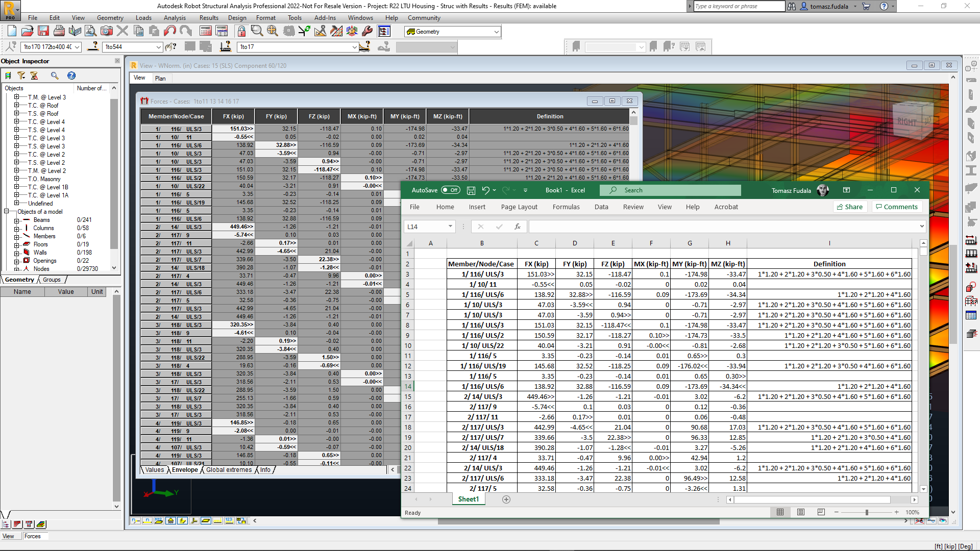Click the Excel Share button
The width and height of the screenshot is (980, 551).
point(850,207)
